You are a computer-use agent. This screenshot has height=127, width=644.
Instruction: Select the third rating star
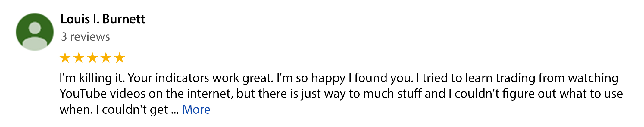pos(92,57)
